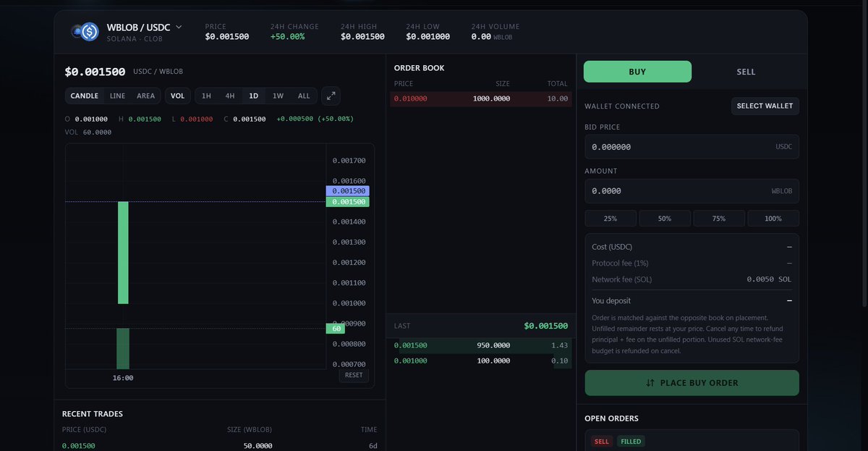Switch chart to LINE view

click(117, 96)
